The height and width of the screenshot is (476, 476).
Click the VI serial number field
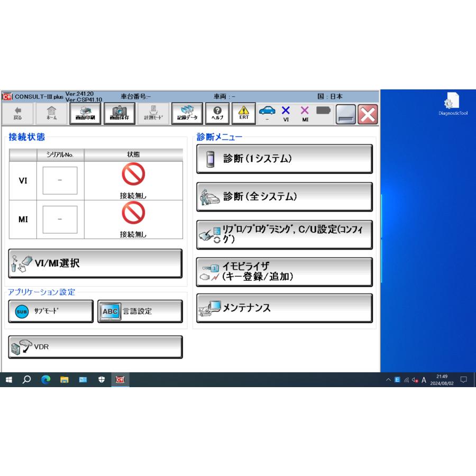click(x=60, y=180)
